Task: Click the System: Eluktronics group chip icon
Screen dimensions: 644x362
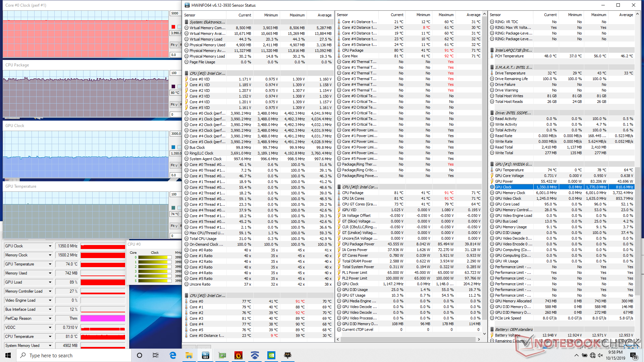Action: coord(186,22)
